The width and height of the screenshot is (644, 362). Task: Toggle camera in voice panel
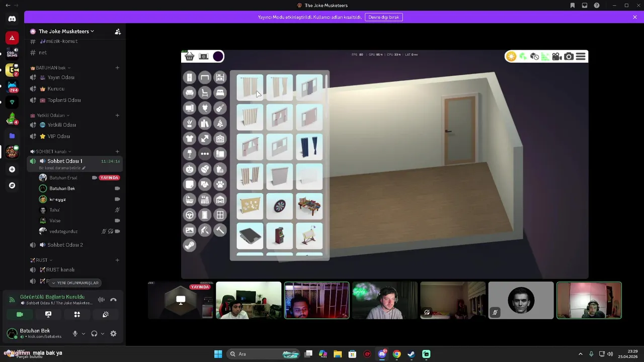pyautogui.click(x=20, y=314)
